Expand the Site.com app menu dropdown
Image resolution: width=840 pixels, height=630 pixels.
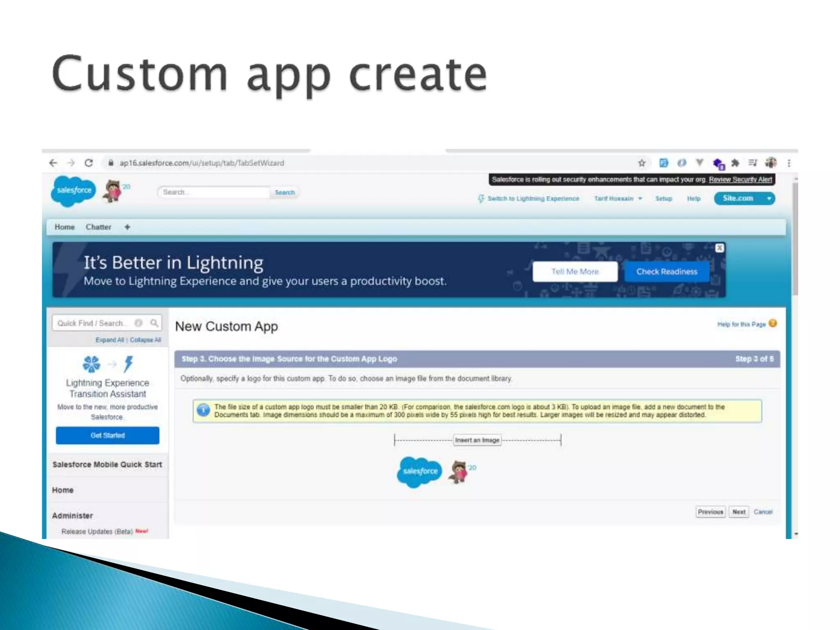[769, 199]
